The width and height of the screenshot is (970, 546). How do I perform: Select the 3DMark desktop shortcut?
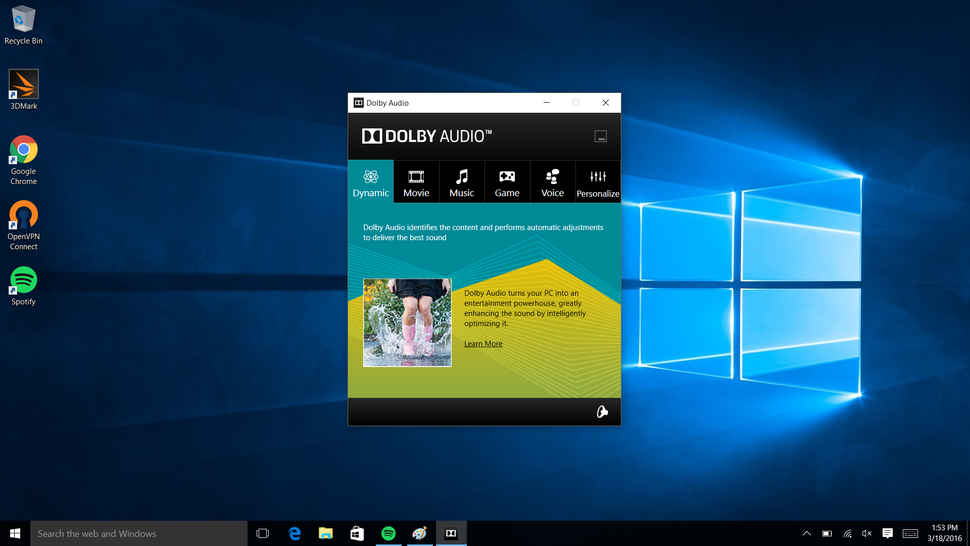(24, 90)
